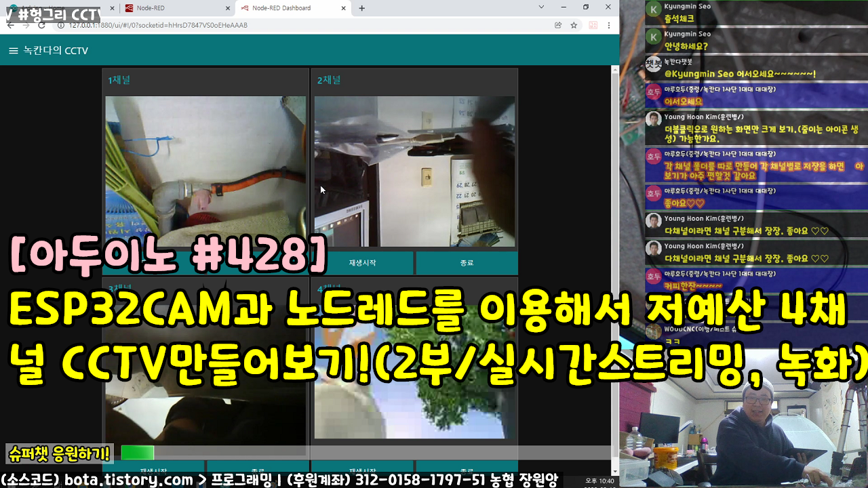Viewport: 868px width, 488px height.
Task: Share this page from the address bar
Action: click(558, 25)
